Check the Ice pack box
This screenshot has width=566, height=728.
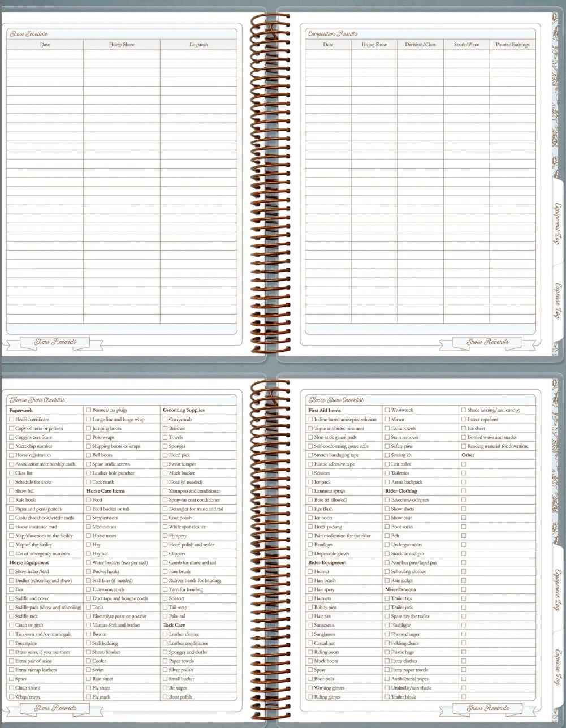310,482
